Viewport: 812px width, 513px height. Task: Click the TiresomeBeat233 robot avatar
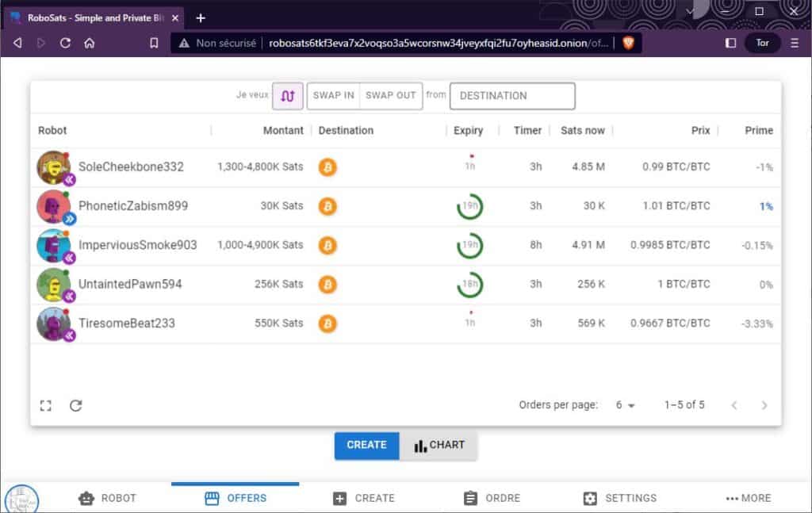click(54, 323)
